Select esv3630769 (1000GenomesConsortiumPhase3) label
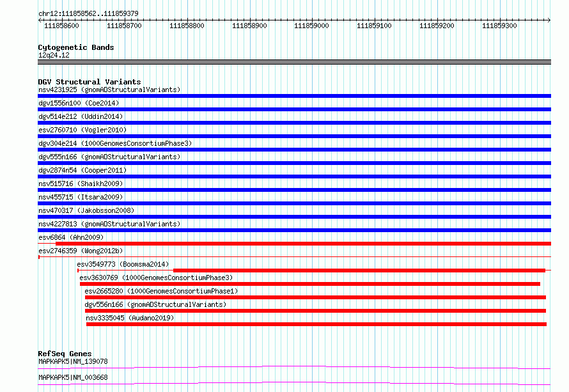 pyautogui.click(x=156, y=278)
